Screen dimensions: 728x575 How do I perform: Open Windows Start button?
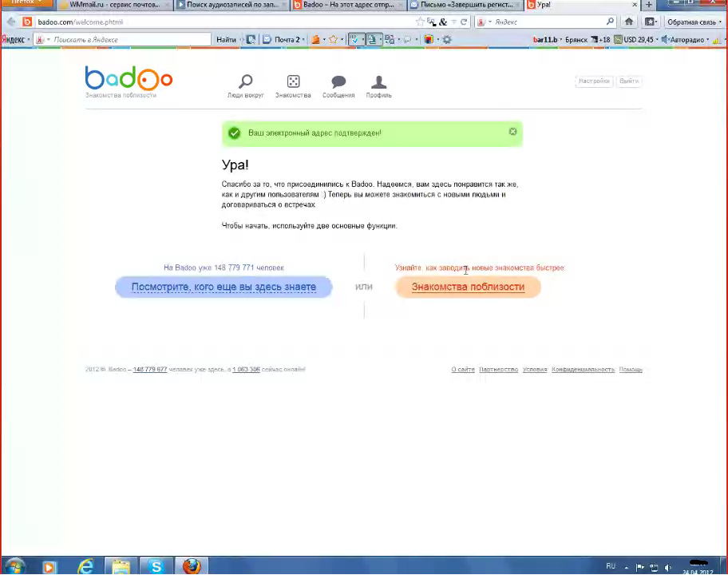[x=14, y=566]
